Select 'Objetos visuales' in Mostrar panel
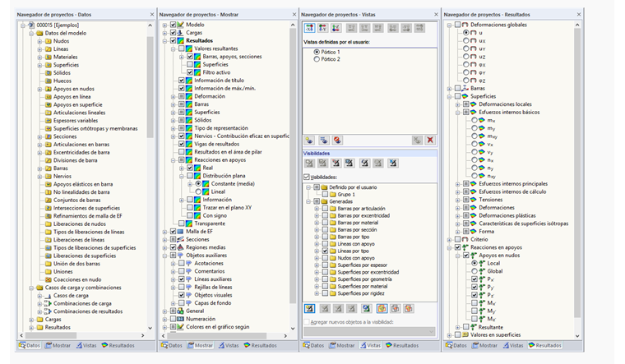Viewport: 625px width, 364px height. [x=213, y=295]
